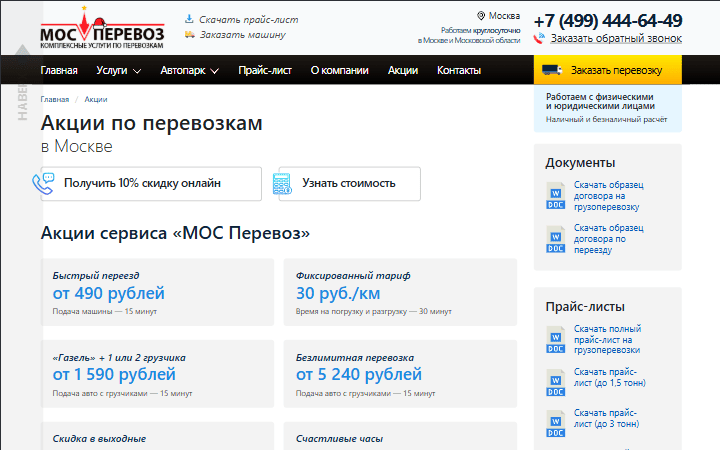This screenshot has height=450, width=720.
Task: Click the download icon next to Скачать прайс-лист
Action: click(x=190, y=19)
